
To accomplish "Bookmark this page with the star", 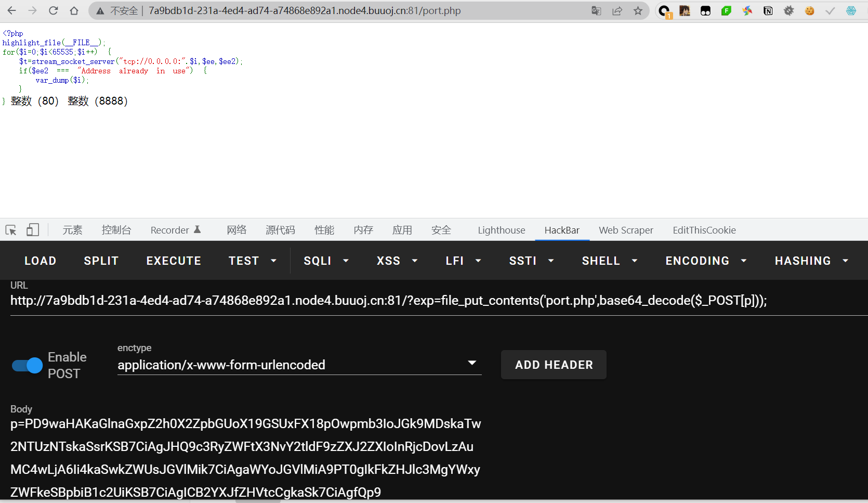I will tap(638, 11).
